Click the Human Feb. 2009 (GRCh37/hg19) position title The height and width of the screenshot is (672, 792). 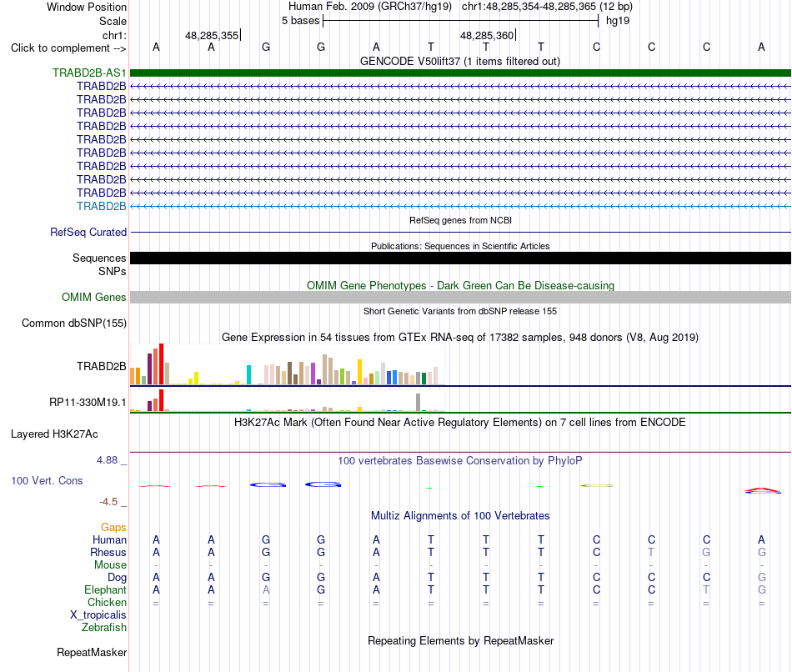tap(372, 7)
